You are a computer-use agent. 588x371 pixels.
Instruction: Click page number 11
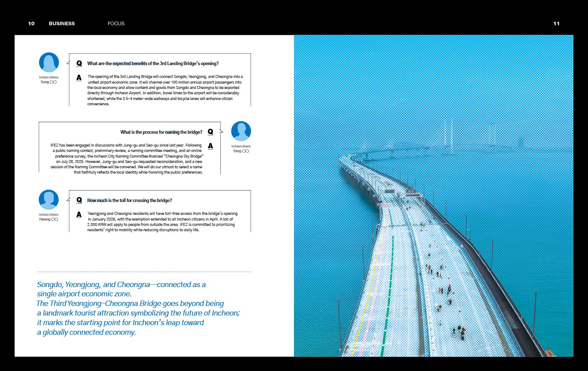(x=556, y=23)
